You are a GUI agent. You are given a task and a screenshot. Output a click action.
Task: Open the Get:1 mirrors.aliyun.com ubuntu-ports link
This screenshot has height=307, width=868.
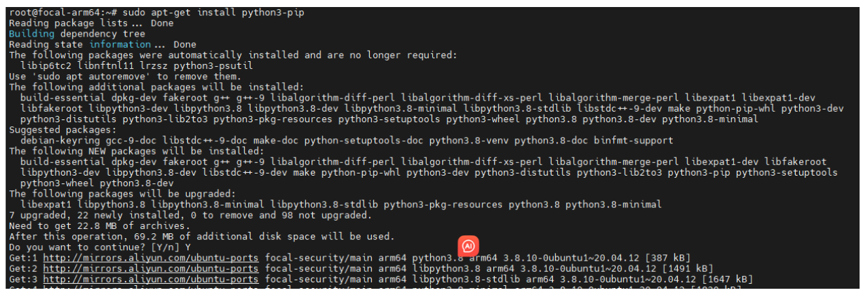(x=151, y=258)
